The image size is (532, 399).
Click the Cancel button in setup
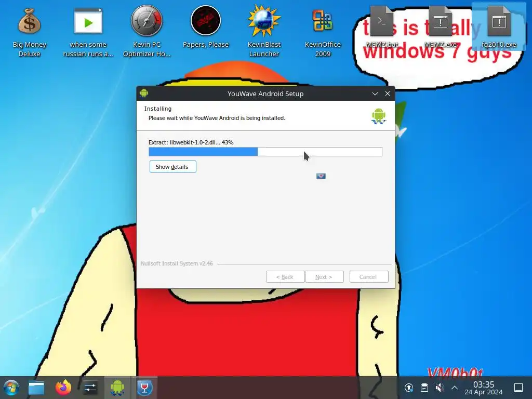[369, 276]
